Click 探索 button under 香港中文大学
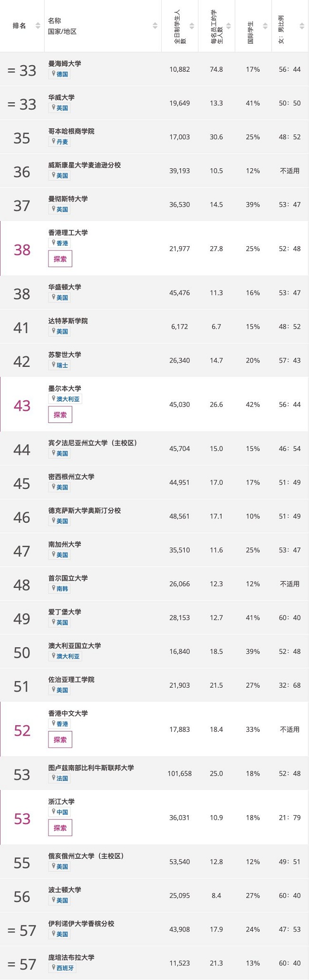This screenshot has width=309, height=980. tap(60, 740)
